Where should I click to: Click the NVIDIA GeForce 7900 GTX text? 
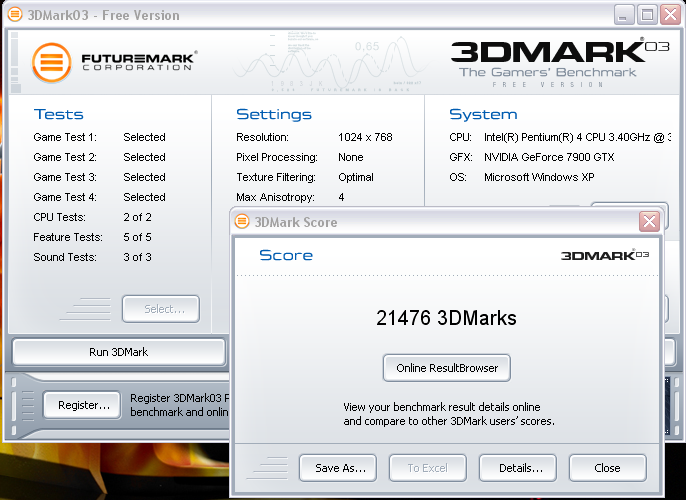pos(549,157)
